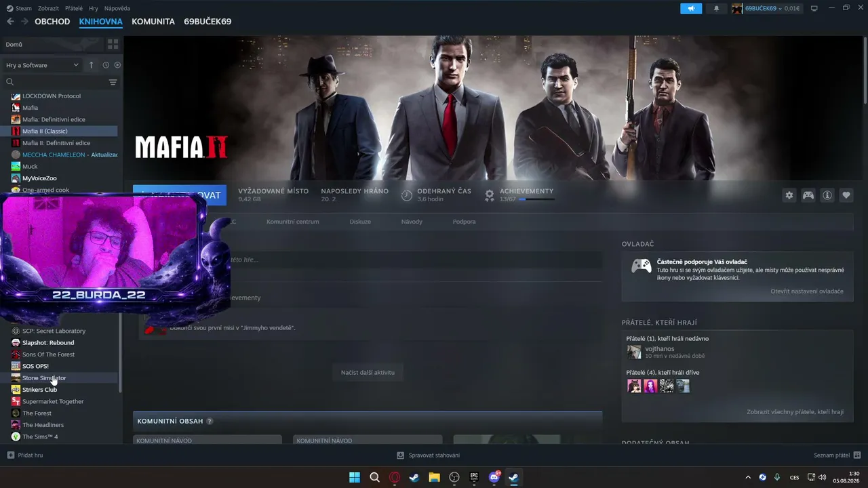This screenshot has width=868, height=488.
Task: Click Přidat hru button
Action: (x=25, y=455)
